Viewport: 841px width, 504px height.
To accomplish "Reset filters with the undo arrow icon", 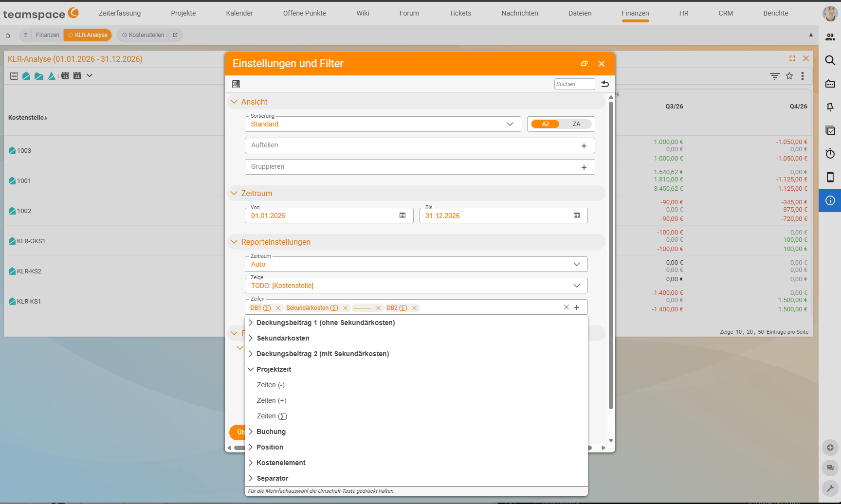I will click(605, 84).
